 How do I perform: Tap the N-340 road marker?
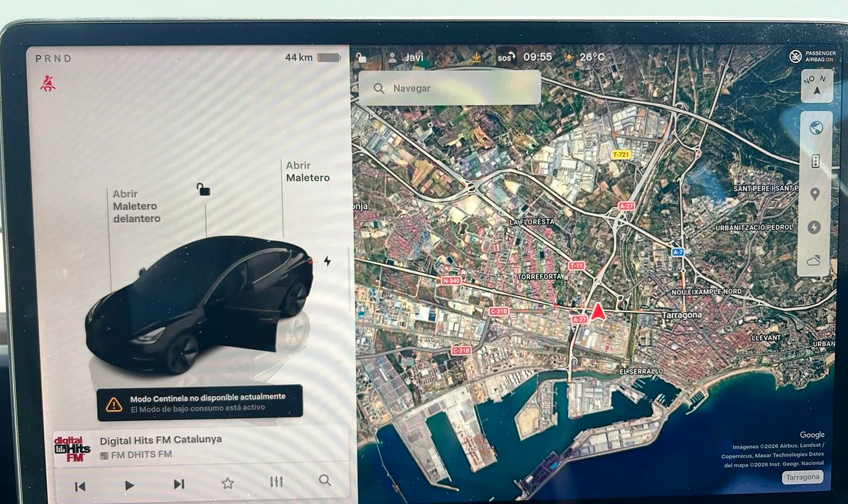tap(451, 280)
